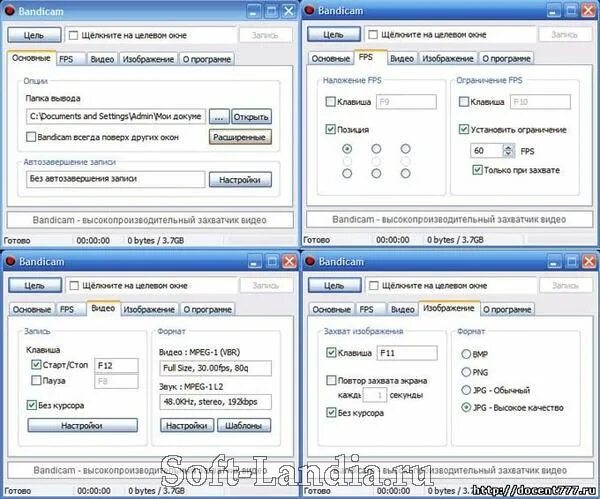
Task: Open Видео tab in bottom-right window
Action: click(x=403, y=309)
